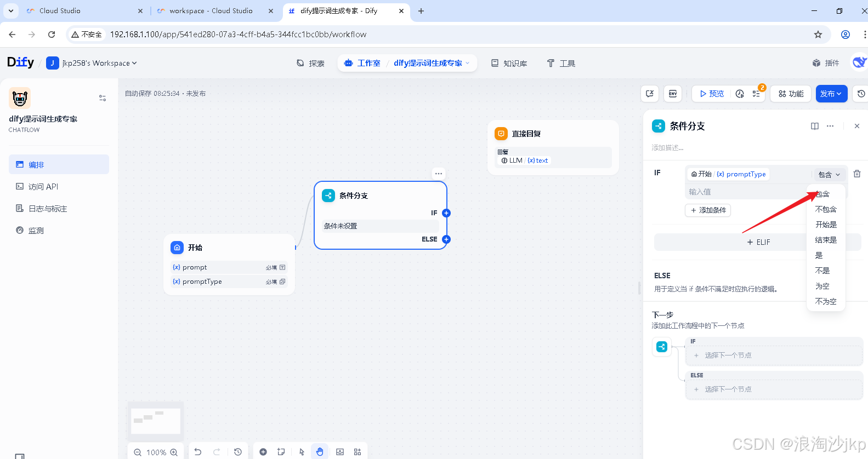Open version history at top right
Viewport: 868px width, 459px height.
click(861, 94)
